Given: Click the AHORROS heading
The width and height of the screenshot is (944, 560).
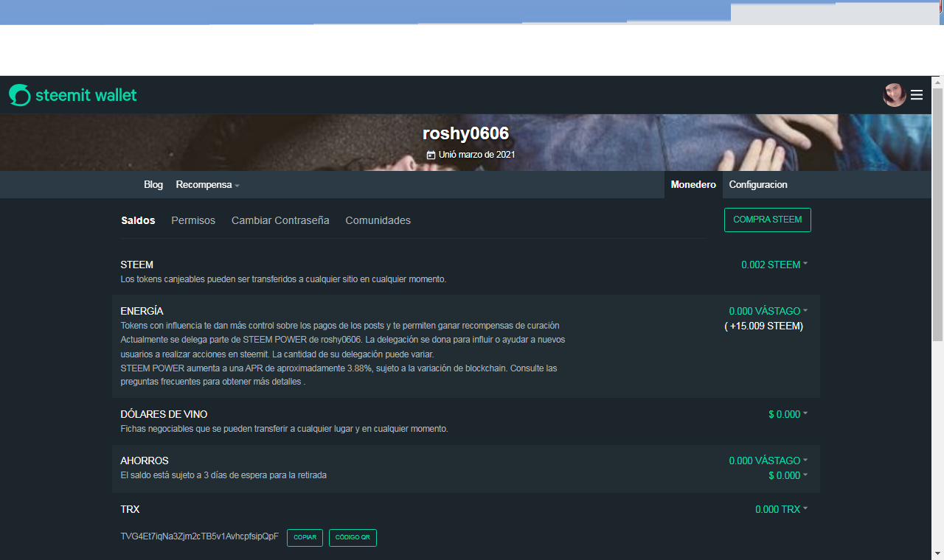Looking at the screenshot, I should (x=145, y=461).
